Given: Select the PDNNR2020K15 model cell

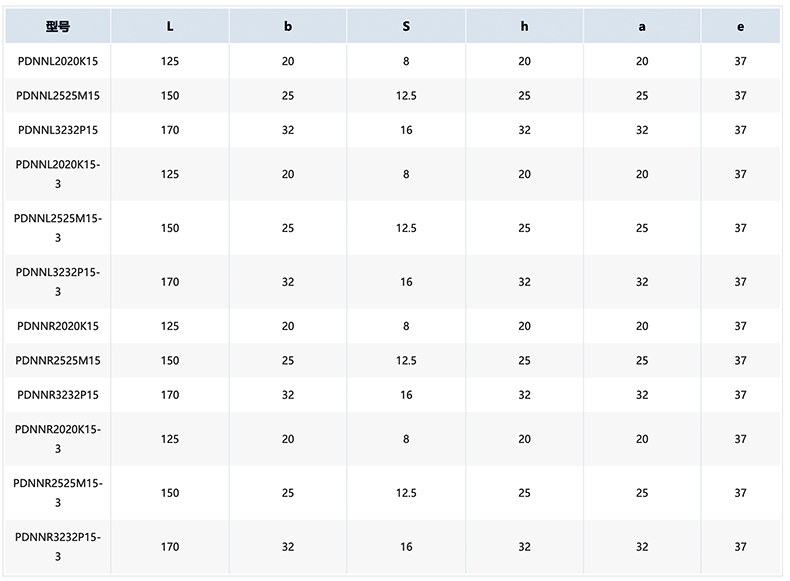Looking at the screenshot, I should pos(58,326).
